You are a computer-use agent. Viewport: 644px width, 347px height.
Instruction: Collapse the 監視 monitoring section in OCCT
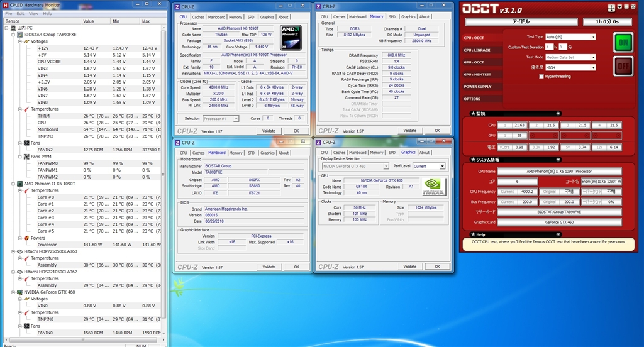(x=558, y=113)
